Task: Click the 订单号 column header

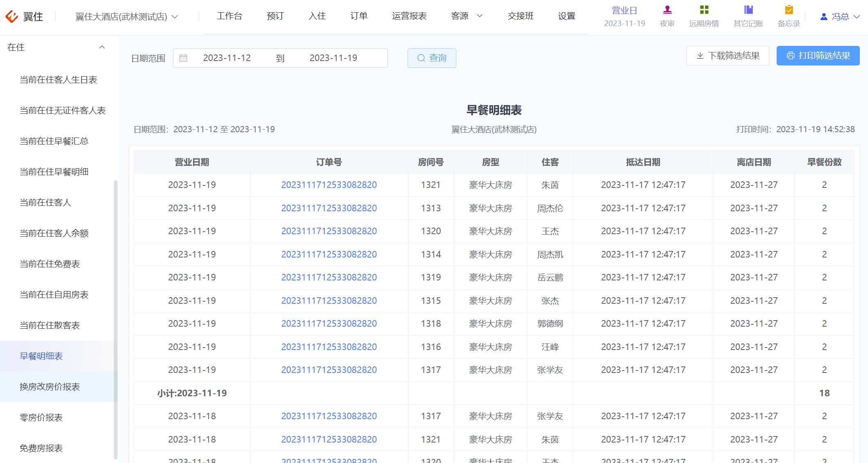Action: point(329,162)
